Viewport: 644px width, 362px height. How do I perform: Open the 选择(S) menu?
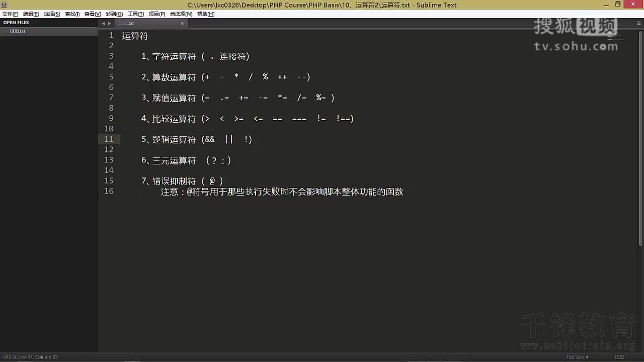52,14
